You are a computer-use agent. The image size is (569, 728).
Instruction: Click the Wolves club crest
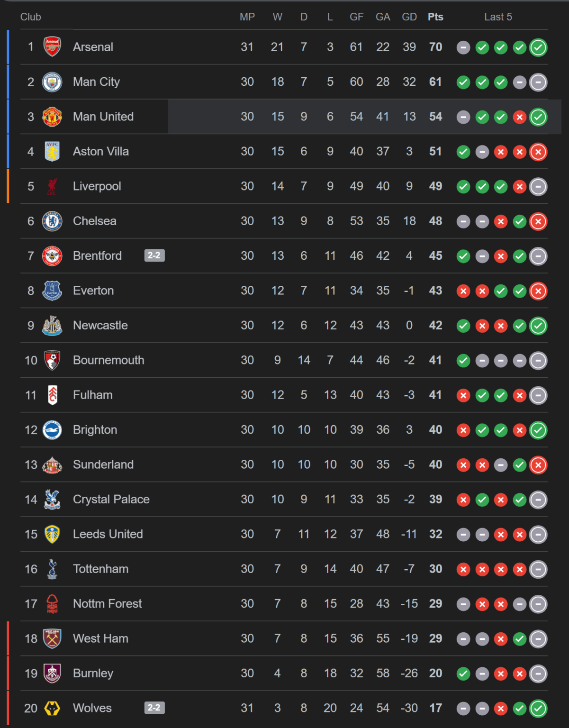pos(52,708)
